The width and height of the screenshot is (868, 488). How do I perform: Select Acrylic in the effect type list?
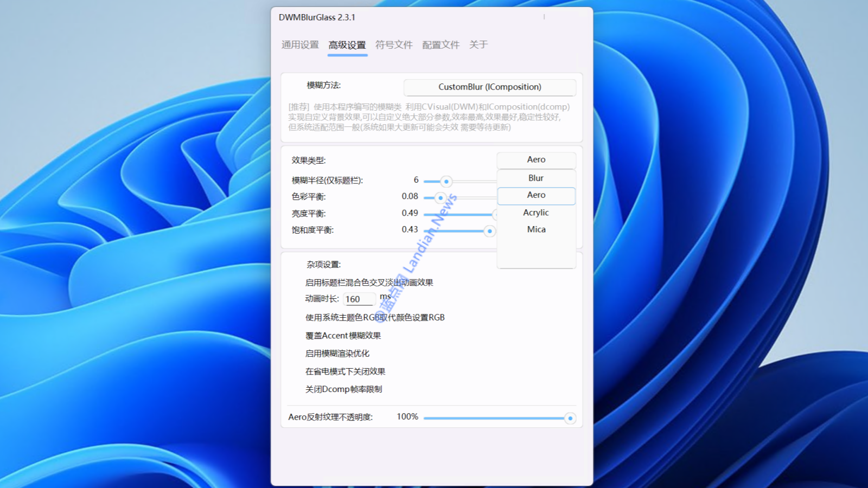pyautogui.click(x=536, y=213)
